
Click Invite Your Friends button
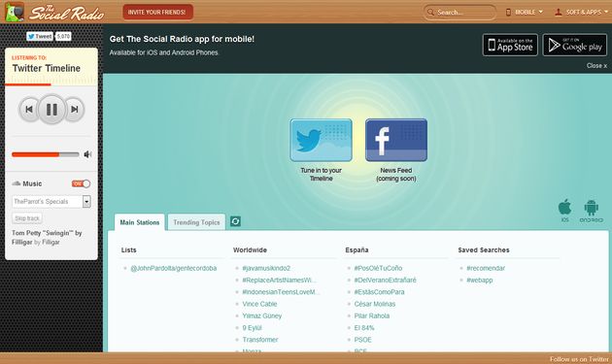(157, 12)
